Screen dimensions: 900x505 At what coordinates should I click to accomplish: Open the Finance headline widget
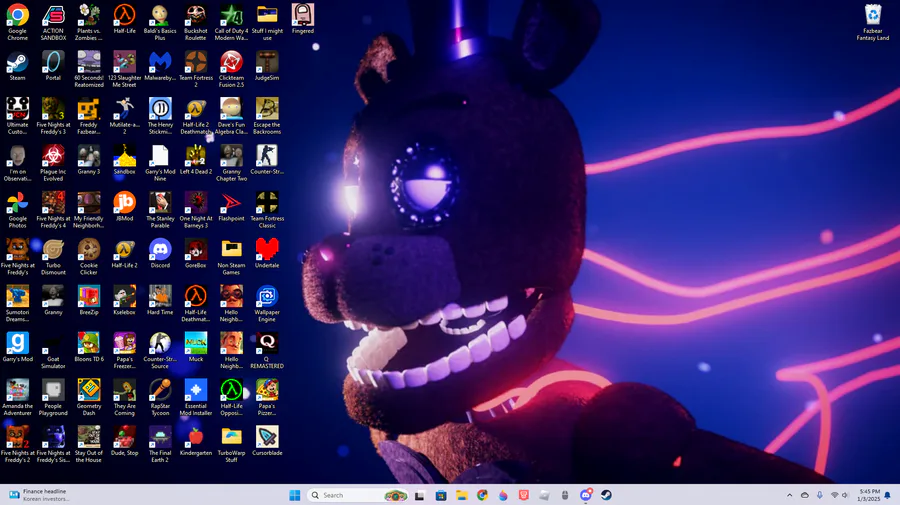click(39, 495)
